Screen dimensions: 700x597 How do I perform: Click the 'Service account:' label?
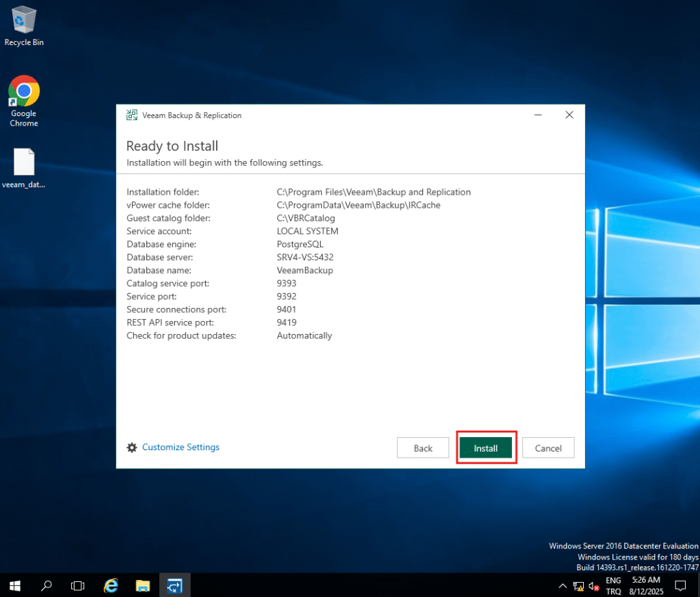pos(159,231)
